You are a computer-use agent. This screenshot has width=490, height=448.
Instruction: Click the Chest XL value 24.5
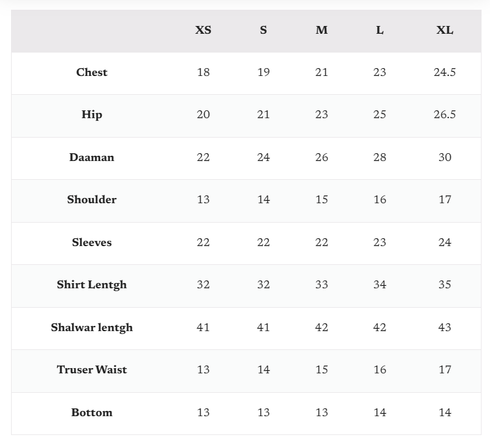tap(445, 72)
